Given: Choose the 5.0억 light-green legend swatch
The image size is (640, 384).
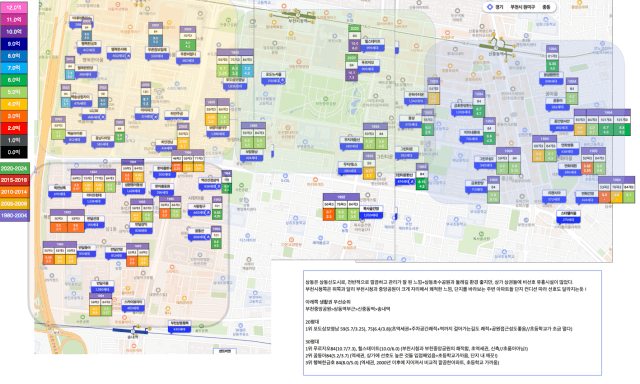Looking at the screenshot, I should click(14, 92).
